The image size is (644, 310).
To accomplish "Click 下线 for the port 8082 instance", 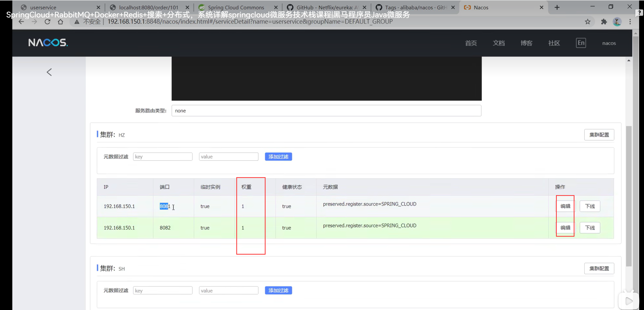I will point(590,228).
